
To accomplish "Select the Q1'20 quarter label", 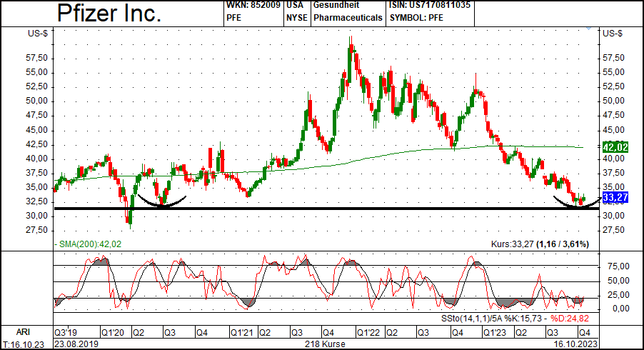I will [113, 332].
